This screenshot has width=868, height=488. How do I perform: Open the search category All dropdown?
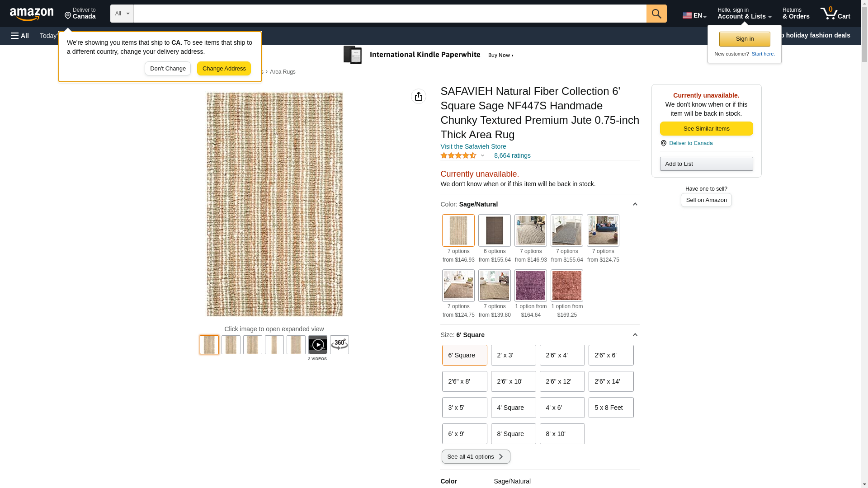click(x=122, y=14)
